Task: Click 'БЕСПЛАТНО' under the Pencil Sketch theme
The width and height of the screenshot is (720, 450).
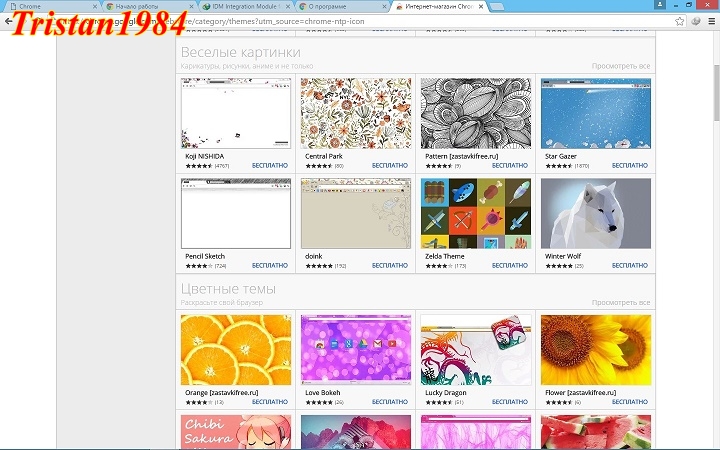Action: 270,266
